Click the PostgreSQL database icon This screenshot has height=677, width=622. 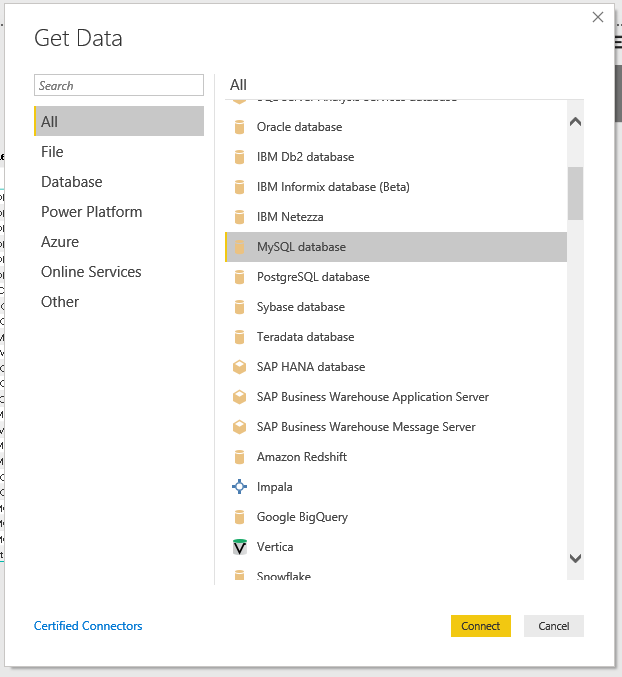(239, 277)
